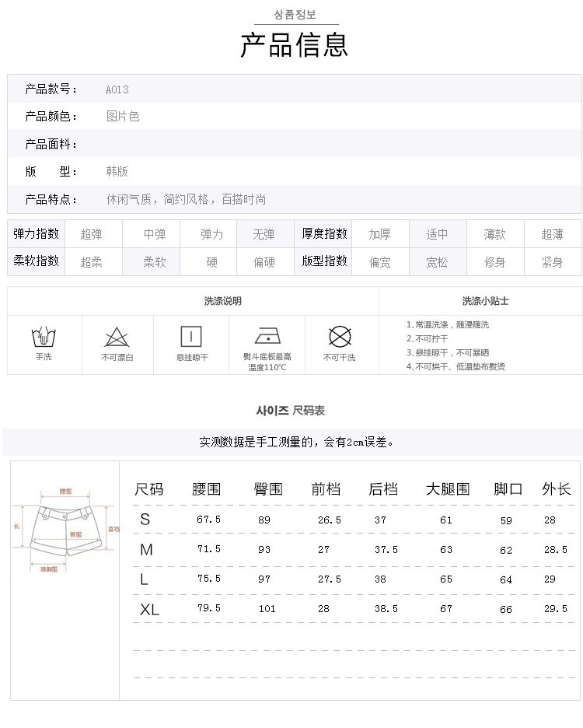Screen dimensions: 583x728
Task: Click the 腰围 column header
Action: point(206,489)
